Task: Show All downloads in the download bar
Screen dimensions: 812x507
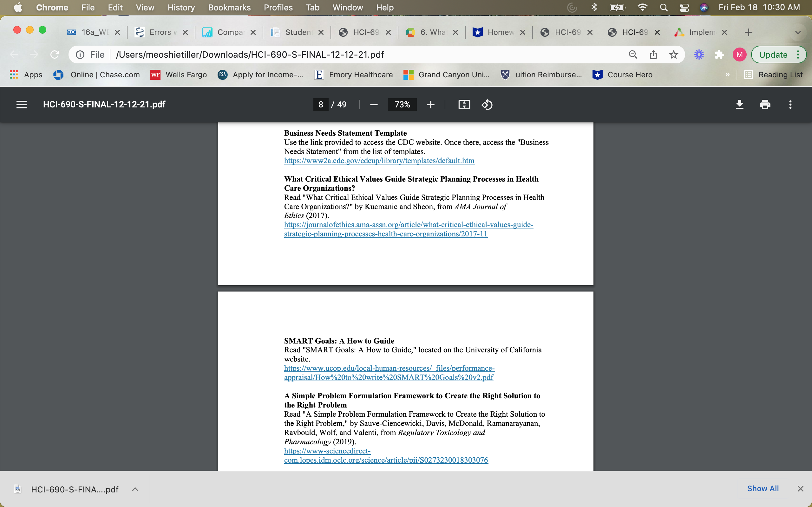Action: point(763,489)
